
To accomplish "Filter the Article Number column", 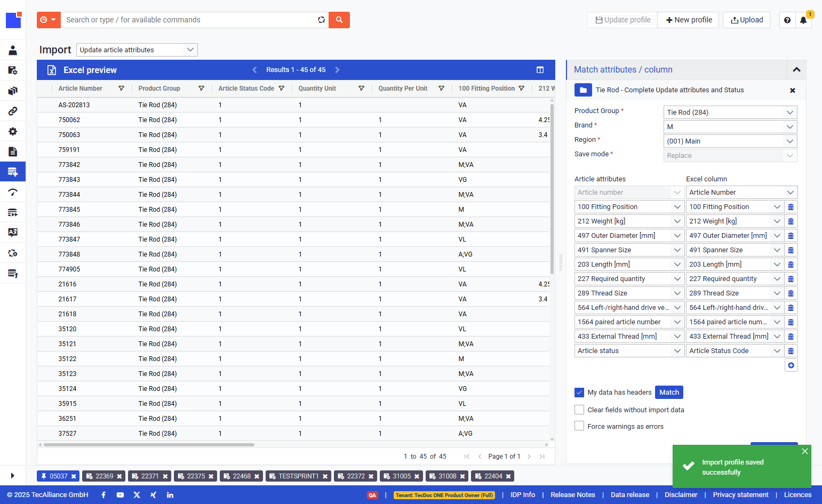I will click(121, 89).
